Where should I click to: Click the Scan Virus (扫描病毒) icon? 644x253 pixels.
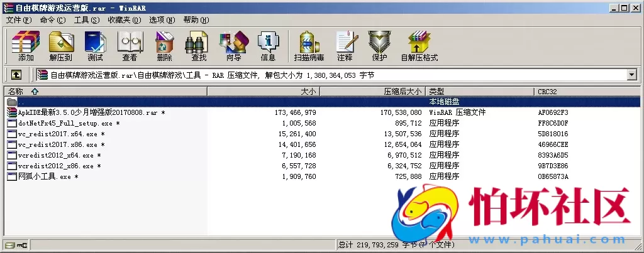(x=309, y=46)
